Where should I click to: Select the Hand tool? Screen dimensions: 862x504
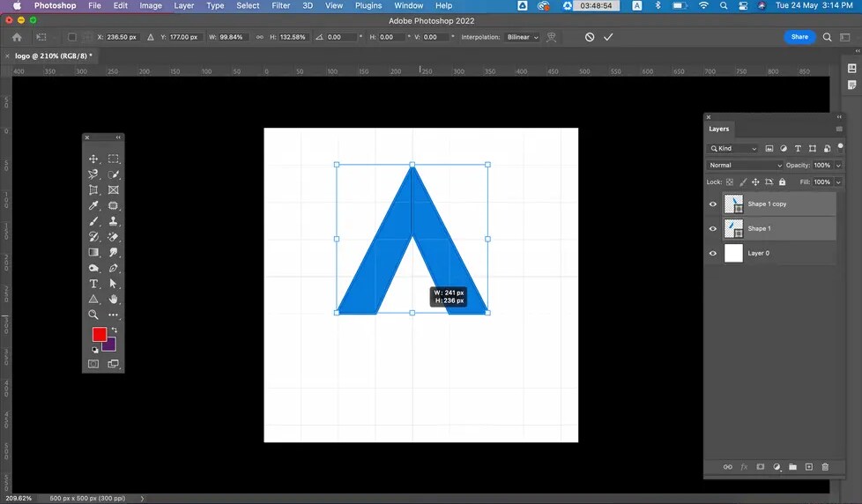click(x=113, y=299)
